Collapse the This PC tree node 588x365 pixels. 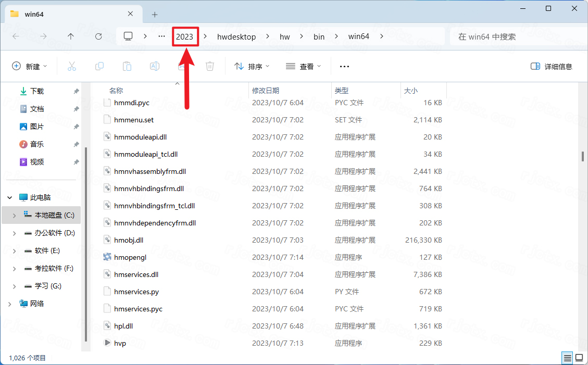pyautogui.click(x=10, y=198)
